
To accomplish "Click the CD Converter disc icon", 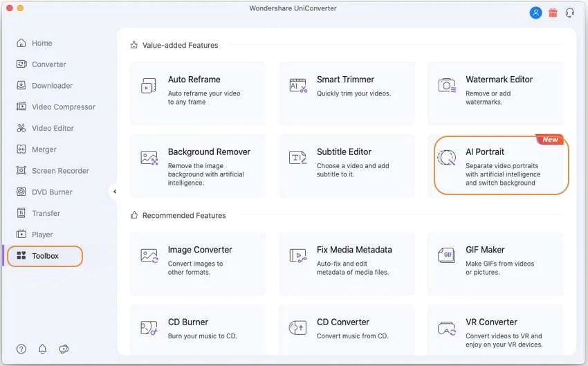I will pyautogui.click(x=297, y=328).
